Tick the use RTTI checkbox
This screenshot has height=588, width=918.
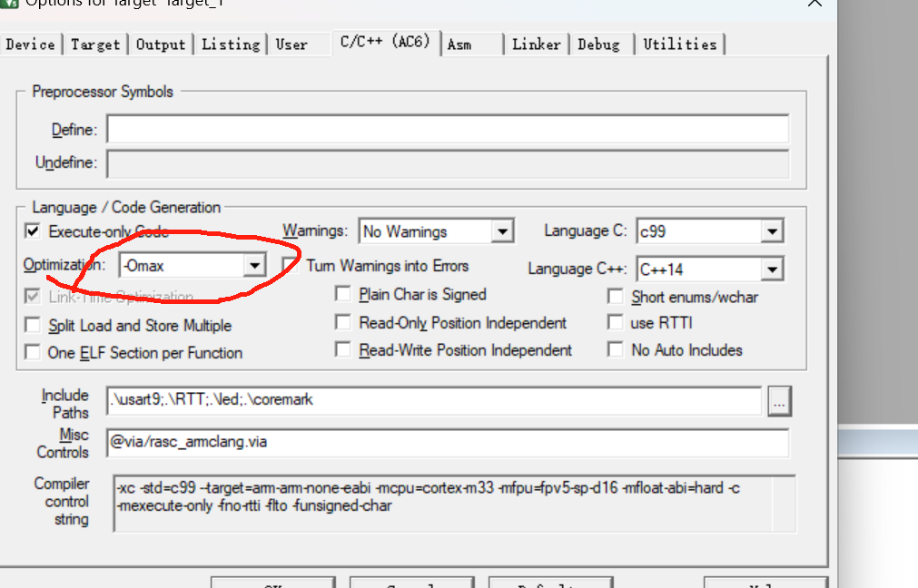(x=616, y=322)
